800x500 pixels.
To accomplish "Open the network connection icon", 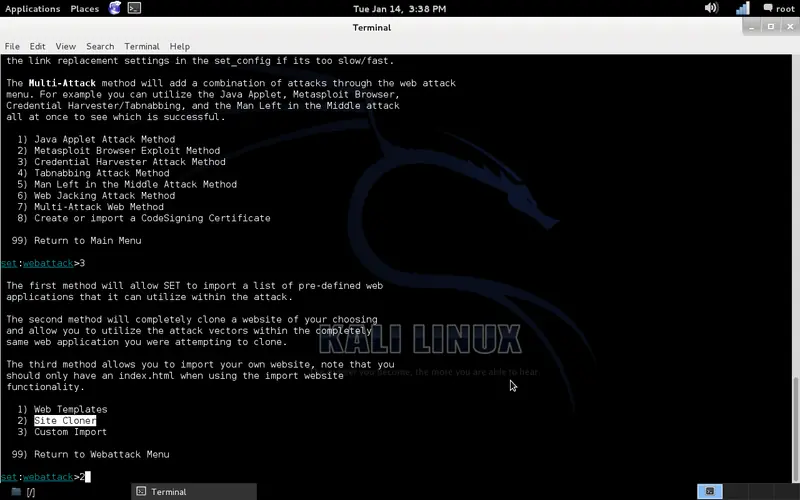I will [x=742, y=8].
